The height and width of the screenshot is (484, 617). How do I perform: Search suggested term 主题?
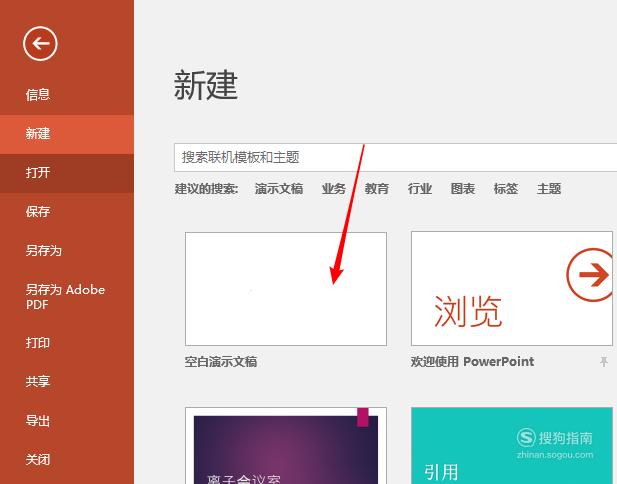pos(549,189)
